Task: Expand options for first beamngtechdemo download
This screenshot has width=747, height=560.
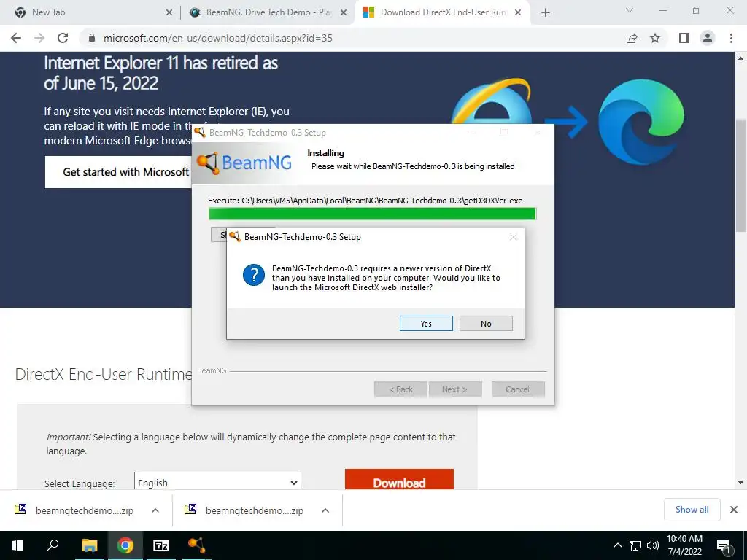Action: [x=155, y=510]
